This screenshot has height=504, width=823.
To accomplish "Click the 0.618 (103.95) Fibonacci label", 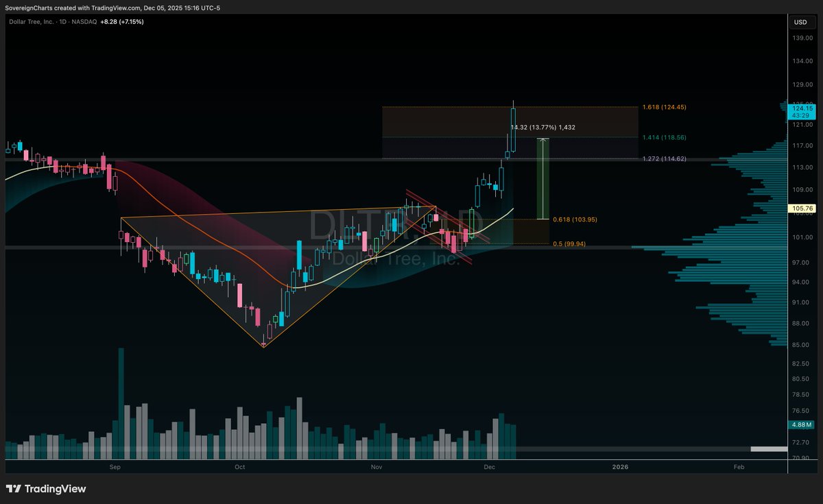I will (x=575, y=219).
